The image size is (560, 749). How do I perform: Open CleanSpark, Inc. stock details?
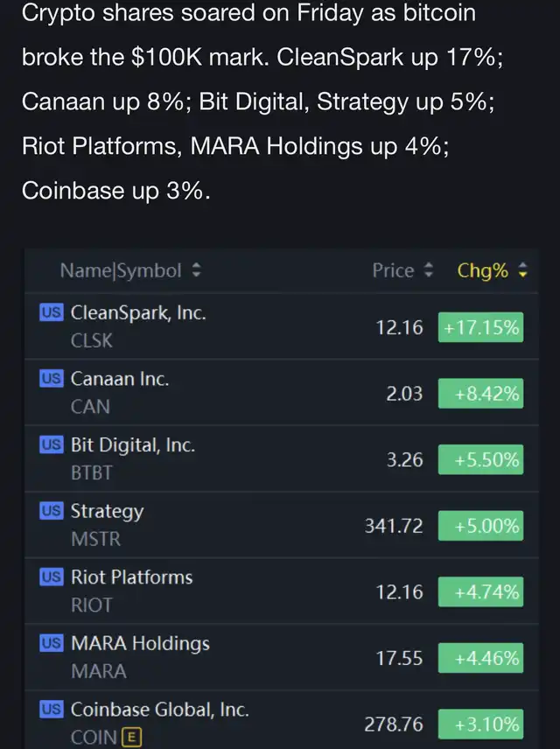[282, 326]
